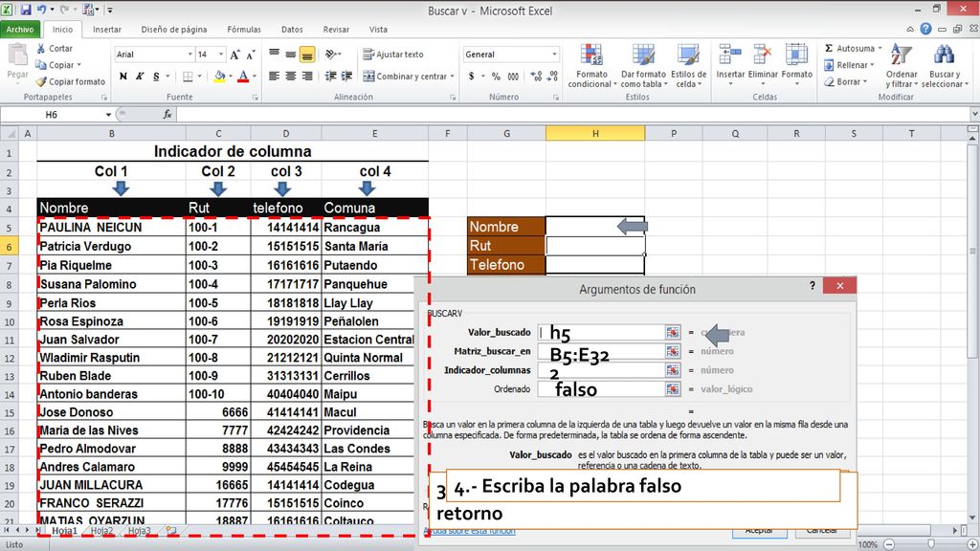Toggle Ajustar texto wrap option
980x551 pixels.
point(393,55)
